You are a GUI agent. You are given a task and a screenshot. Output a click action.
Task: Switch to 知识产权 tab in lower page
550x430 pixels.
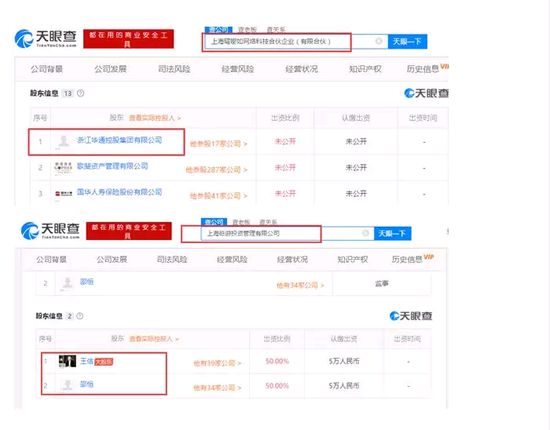point(352,260)
